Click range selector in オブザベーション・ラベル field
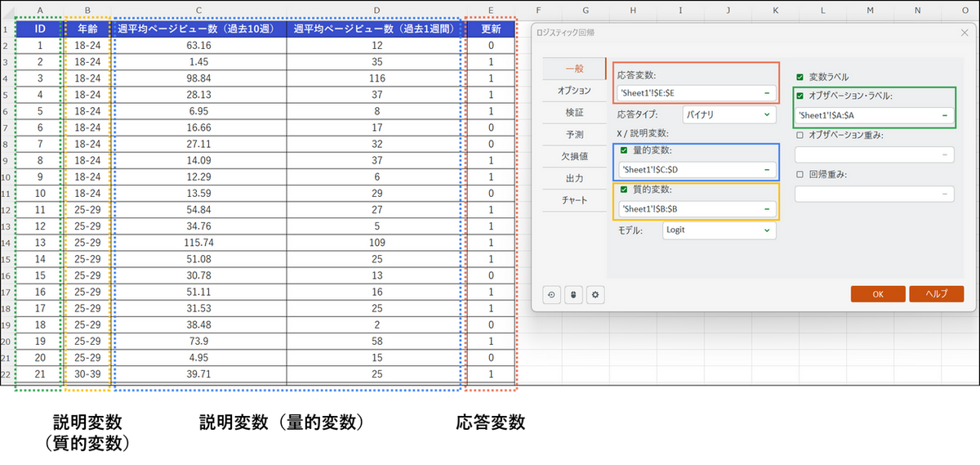 click(x=945, y=116)
